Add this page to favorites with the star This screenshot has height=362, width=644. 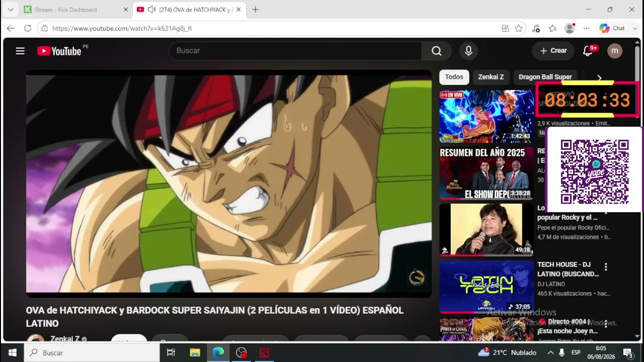519,28
